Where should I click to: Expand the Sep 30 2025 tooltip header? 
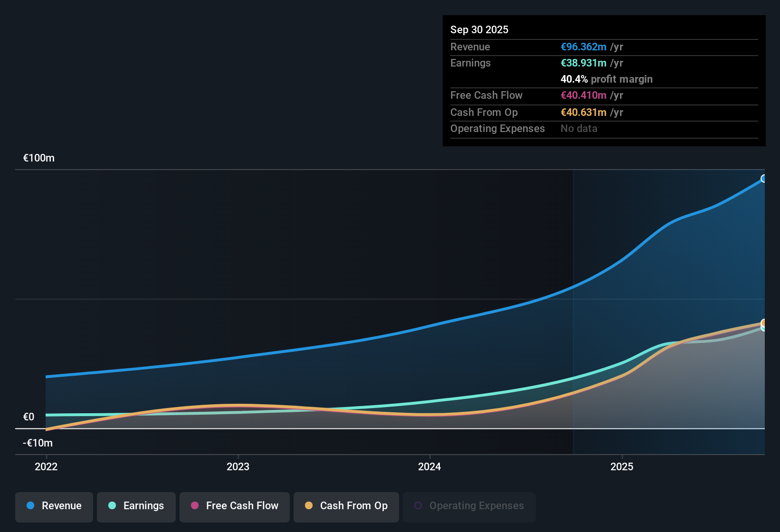coord(480,29)
